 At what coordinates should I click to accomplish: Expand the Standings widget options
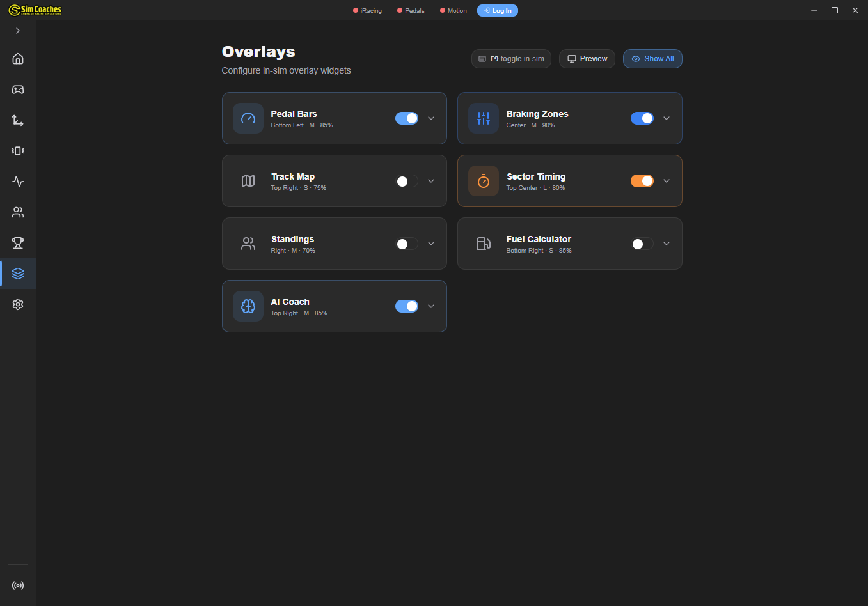tap(431, 244)
